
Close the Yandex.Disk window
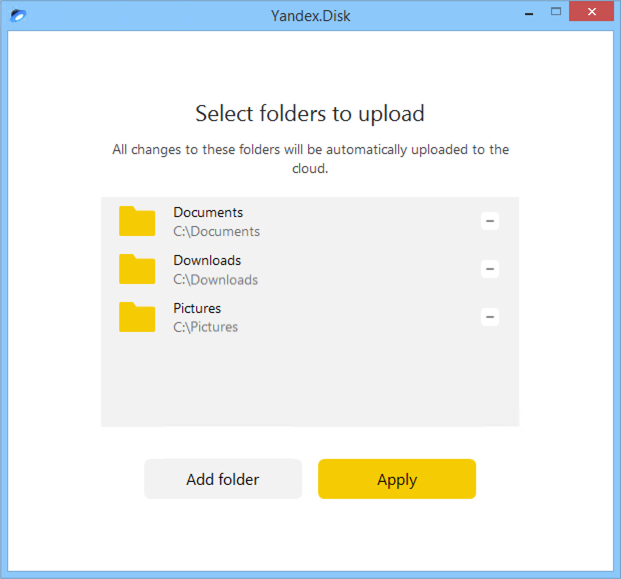point(591,13)
